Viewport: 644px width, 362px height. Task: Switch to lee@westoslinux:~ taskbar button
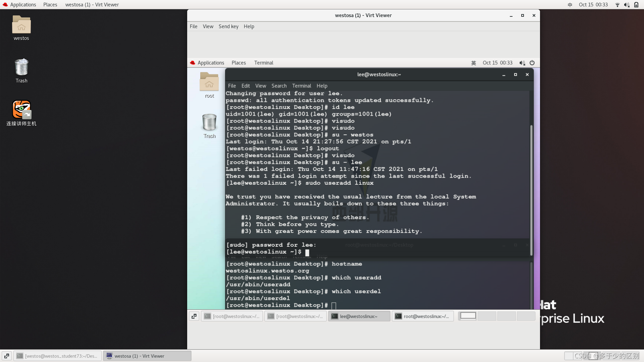tap(359, 316)
